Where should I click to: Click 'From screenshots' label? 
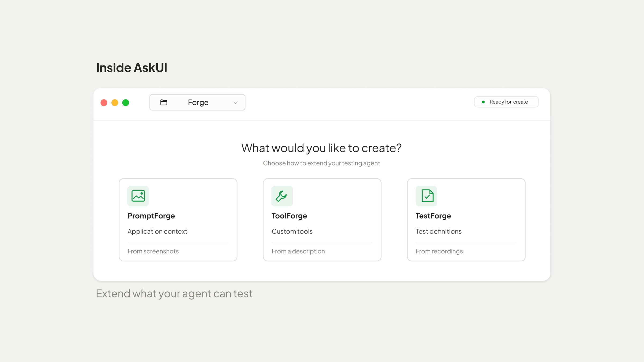[x=153, y=251]
